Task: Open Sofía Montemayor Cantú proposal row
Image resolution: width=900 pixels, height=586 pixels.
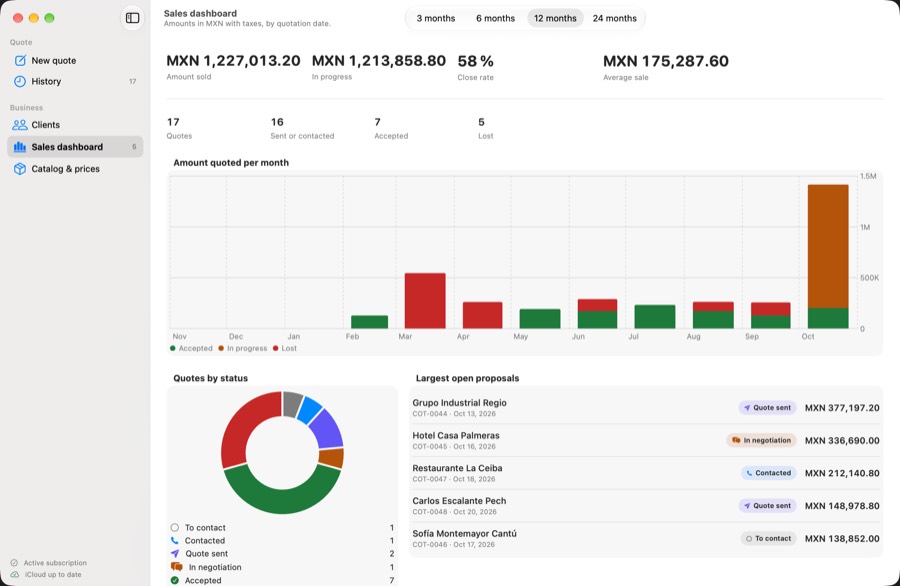Action: (646, 538)
